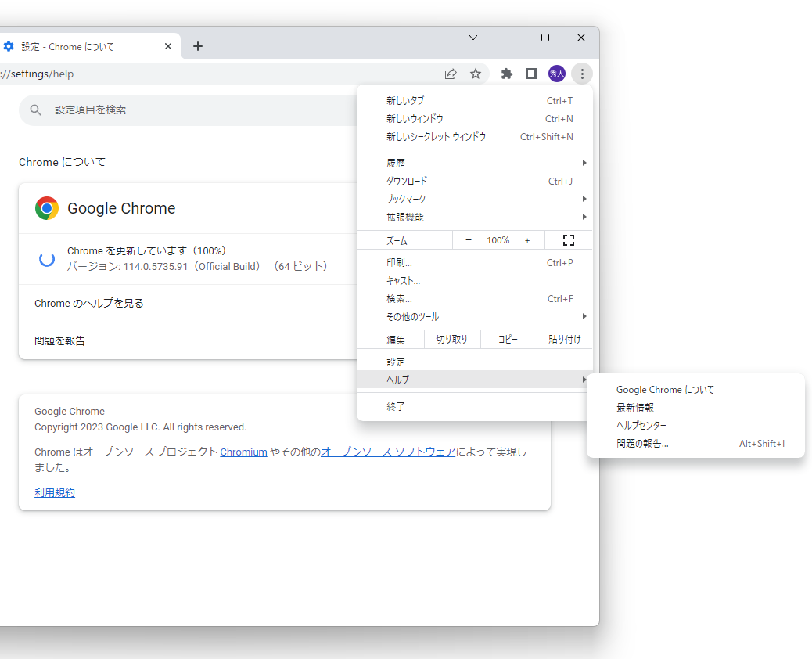This screenshot has width=812, height=659.
Task: Click + to increase the zoom level
Action: click(526, 239)
